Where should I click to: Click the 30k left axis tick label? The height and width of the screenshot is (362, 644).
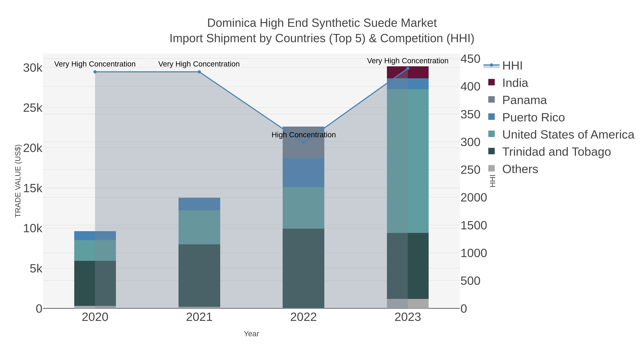tap(33, 68)
